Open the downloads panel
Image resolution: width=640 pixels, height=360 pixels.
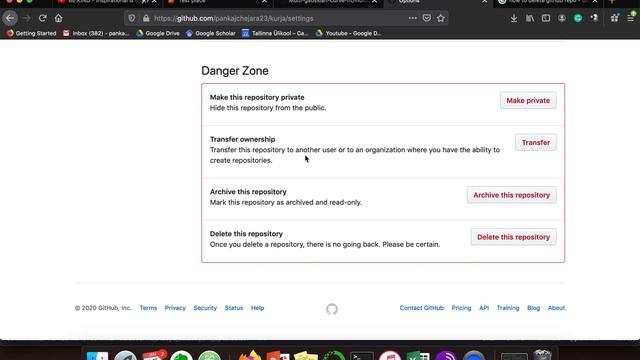coord(514,18)
